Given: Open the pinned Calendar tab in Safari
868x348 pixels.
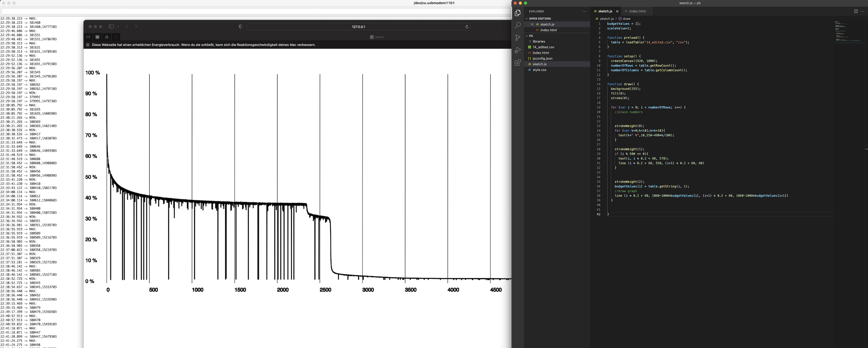Looking at the screenshot, I should [x=98, y=37].
